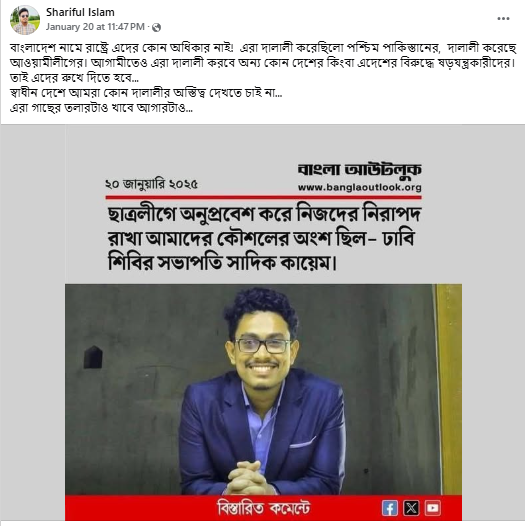
Task: Open the January 20 at 11:47 PM timestamp
Action: [95, 27]
